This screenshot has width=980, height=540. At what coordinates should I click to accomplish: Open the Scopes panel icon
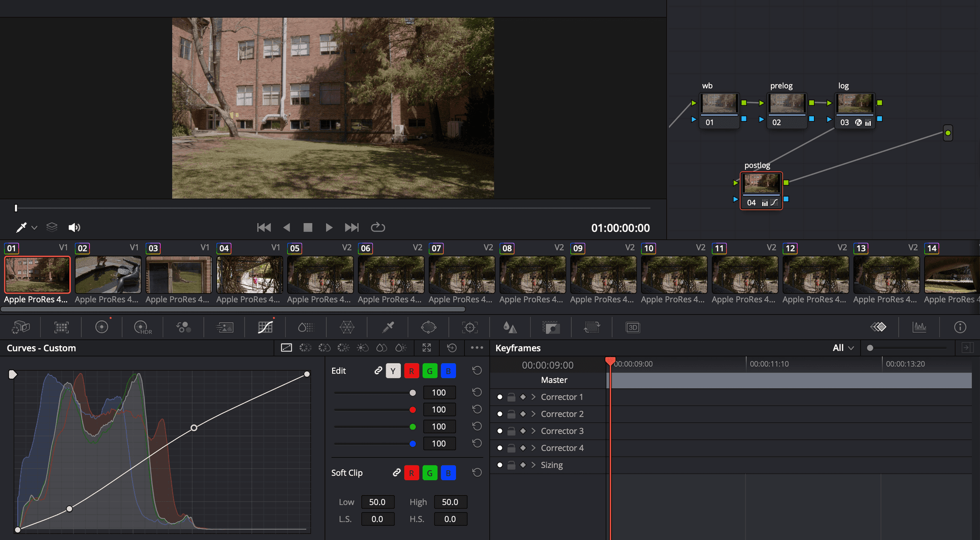click(919, 327)
